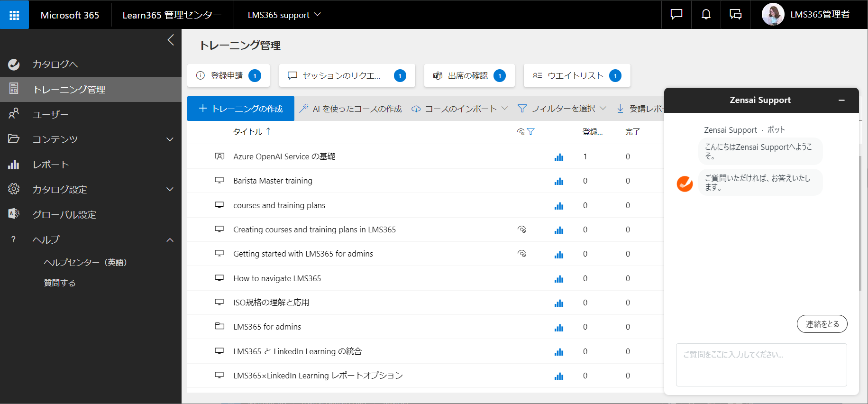Open the chat bubble icon in top bar

tap(676, 15)
